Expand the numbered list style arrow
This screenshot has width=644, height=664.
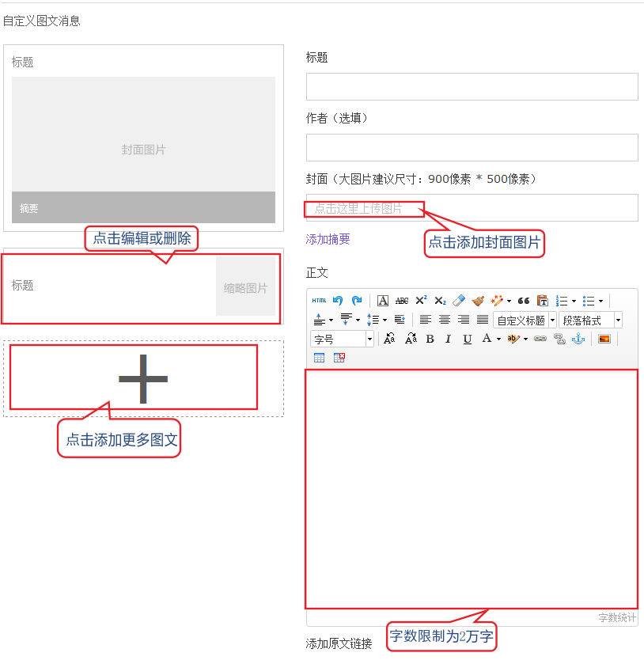pyautogui.click(x=574, y=301)
